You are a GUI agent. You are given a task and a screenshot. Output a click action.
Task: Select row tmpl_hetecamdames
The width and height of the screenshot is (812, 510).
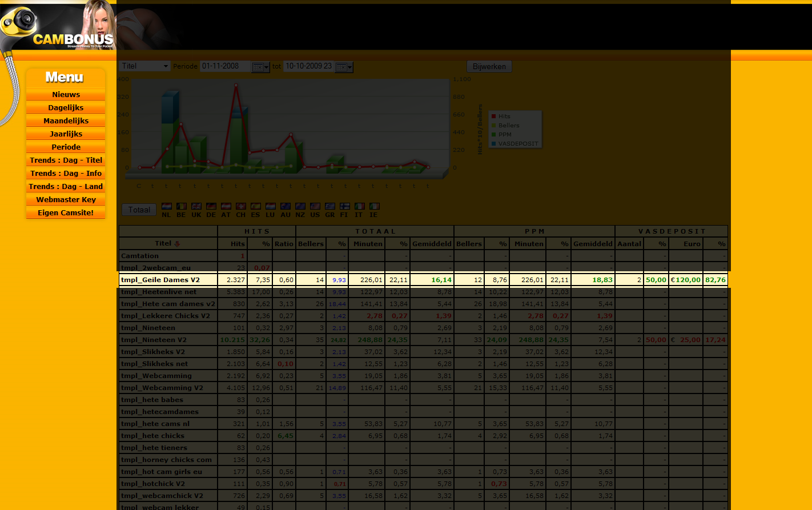point(423,412)
